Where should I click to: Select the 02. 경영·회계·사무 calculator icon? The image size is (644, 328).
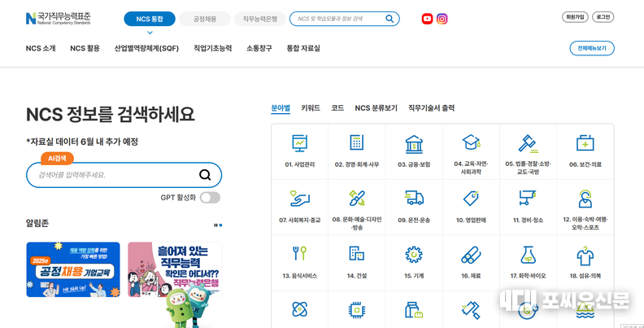tap(356, 142)
